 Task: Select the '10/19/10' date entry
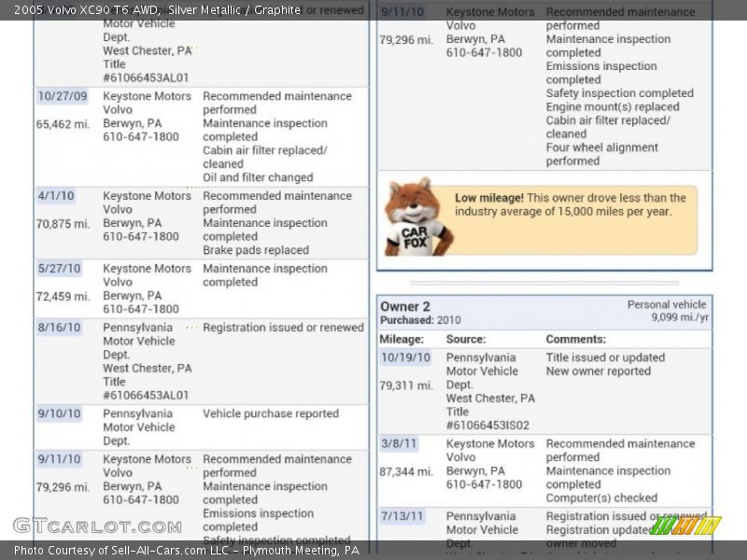coord(405,357)
